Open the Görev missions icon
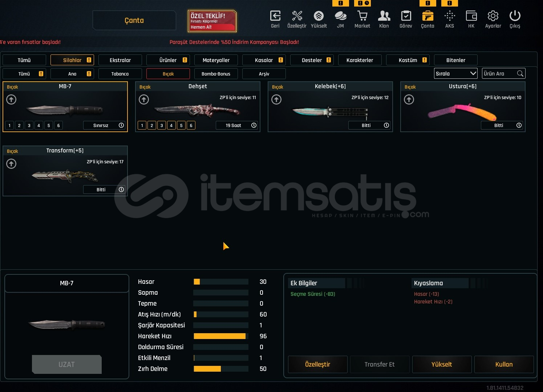 406,16
